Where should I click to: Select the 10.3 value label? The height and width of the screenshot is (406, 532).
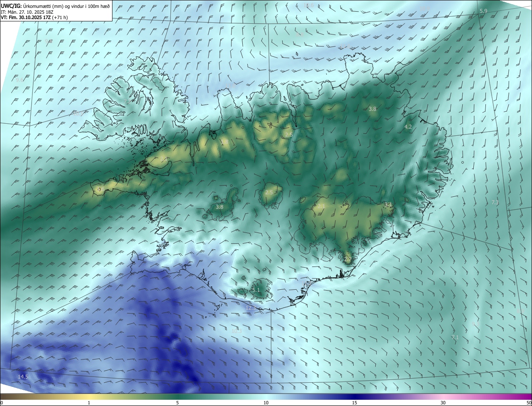(236, 331)
